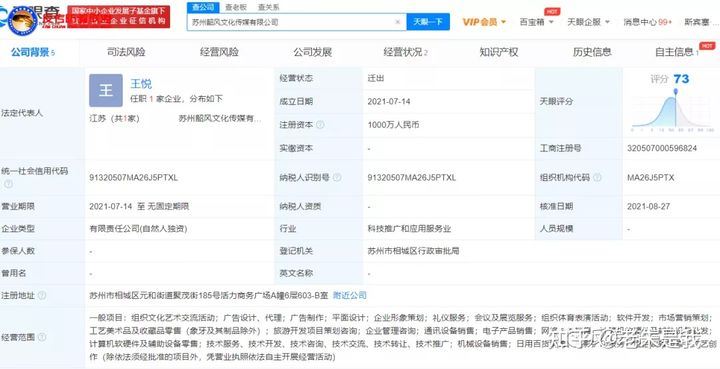Screen dimensions: 720x369
Task: Clear the company search box text
Action: click(398, 22)
